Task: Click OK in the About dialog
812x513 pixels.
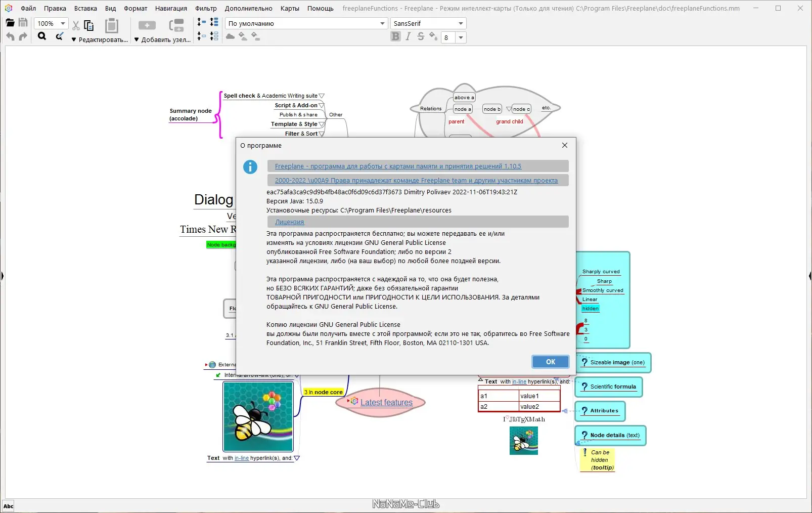Action: [551, 362]
